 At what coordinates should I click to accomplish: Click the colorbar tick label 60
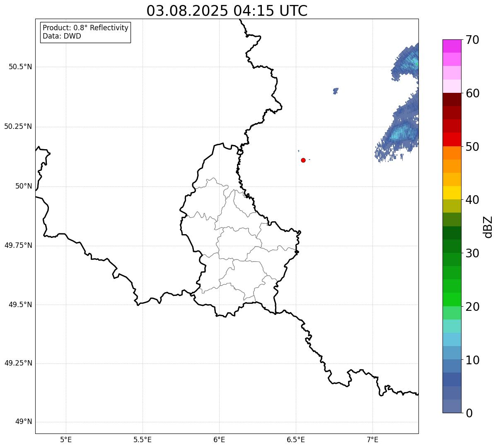pyautogui.click(x=472, y=93)
